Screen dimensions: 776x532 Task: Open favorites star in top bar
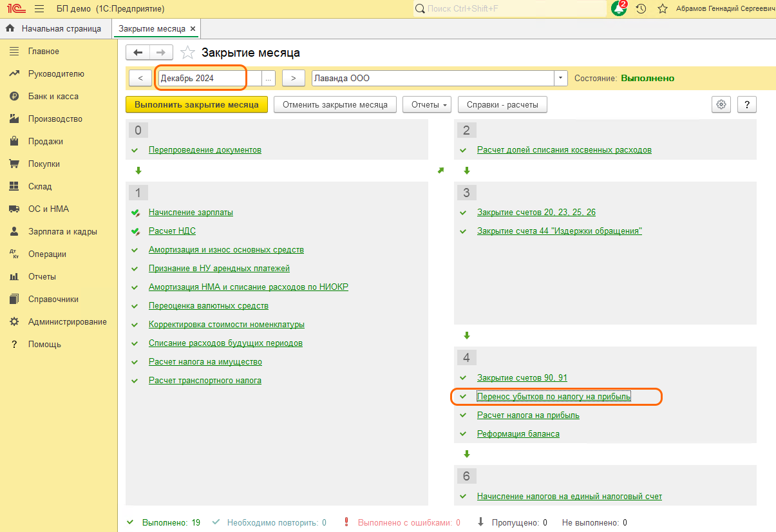[x=662, y=9]
